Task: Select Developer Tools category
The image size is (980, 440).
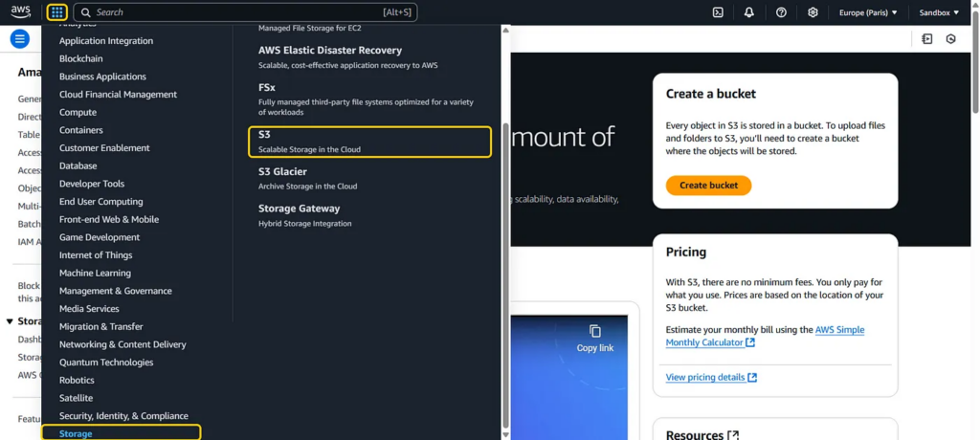Action: point(92,184)
